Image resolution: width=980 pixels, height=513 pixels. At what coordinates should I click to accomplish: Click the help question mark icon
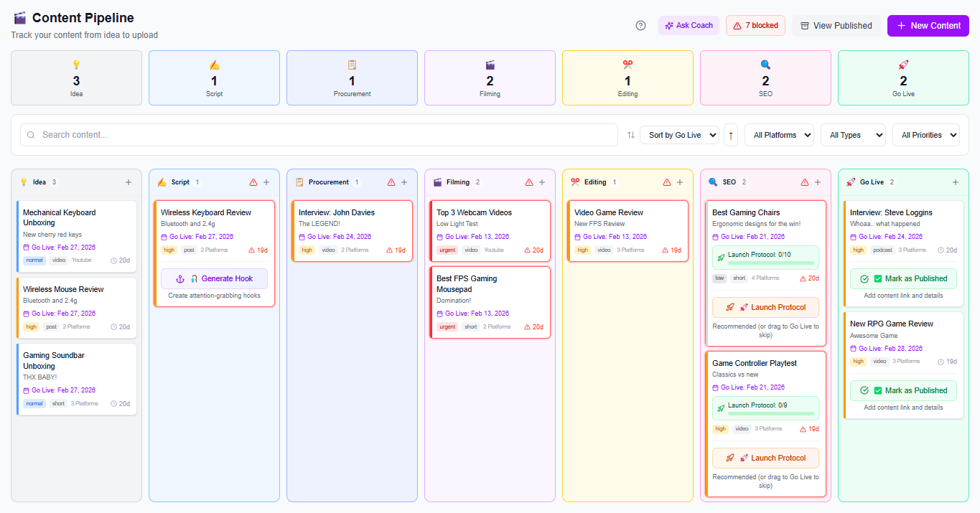pyautogui.click(x=640, y=26)
